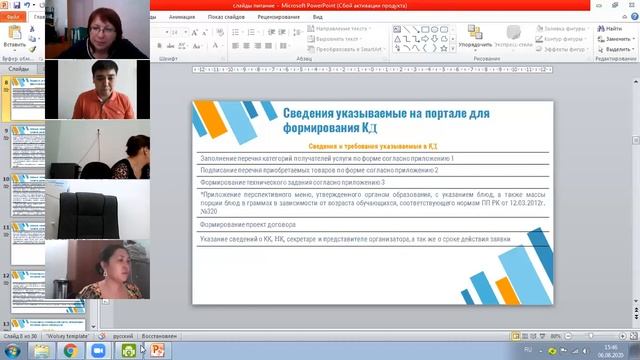This screenshot has width=640, height=360.
Task: Increase list indent level
Action: pyautogui.click(x=282, y=32)
